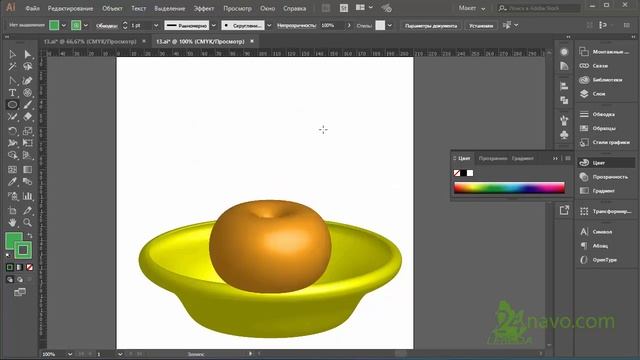This screenshot has height=360, width=640.
Task: Open Редактирование menu
Action: pyautogui.click(x=70, y=8)
